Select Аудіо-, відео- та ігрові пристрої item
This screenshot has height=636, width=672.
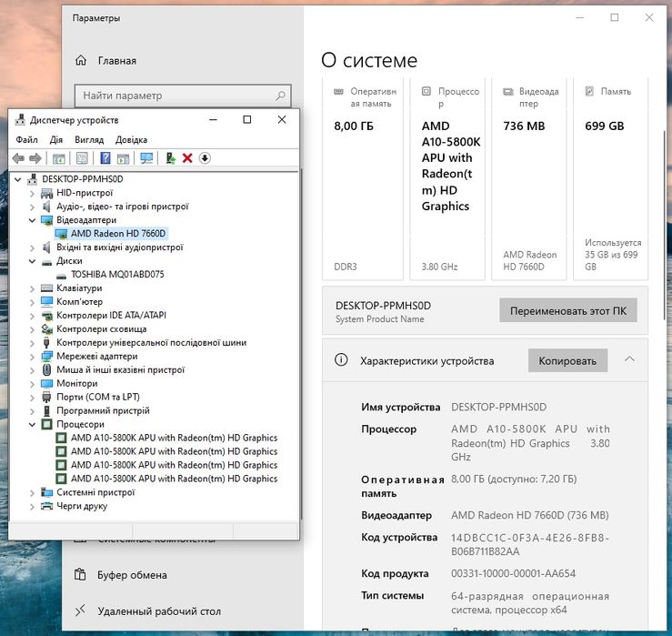point(123,207)
